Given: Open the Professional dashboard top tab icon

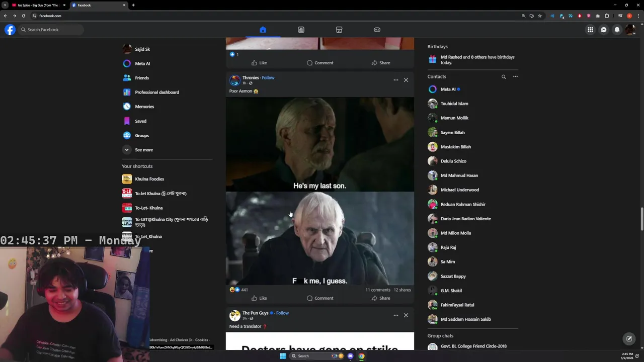Looking at the screenshot, I should point(301,30).
